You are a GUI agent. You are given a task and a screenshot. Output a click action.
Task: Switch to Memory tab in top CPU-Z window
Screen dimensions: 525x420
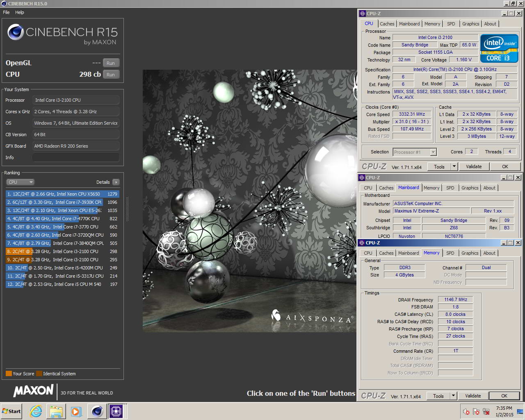pos(432,24)
